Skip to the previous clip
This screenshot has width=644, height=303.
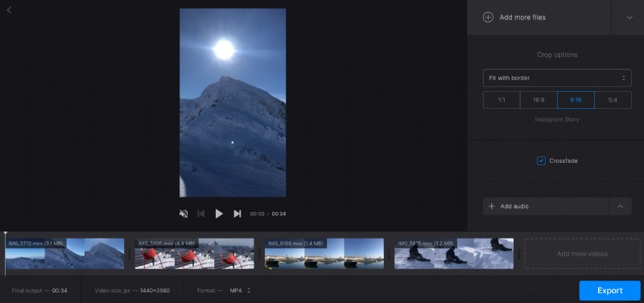coord(200,214)
